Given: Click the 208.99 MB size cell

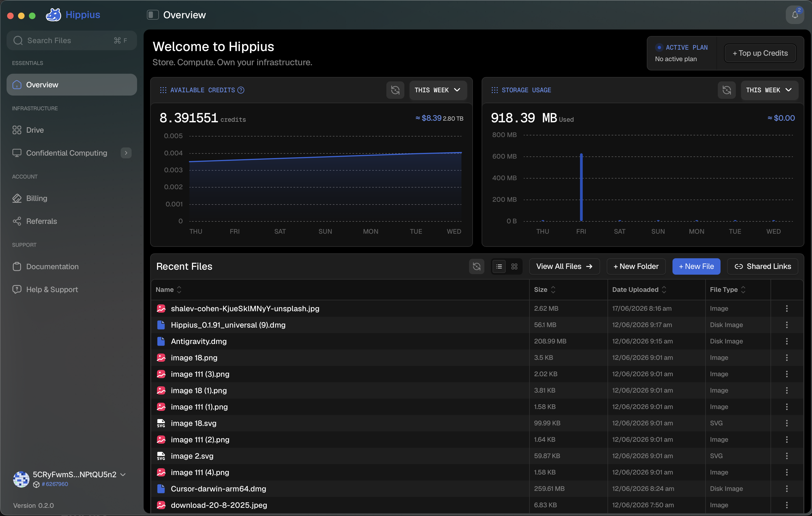Looking at the screenshot, I should click(x=550, y=341).
